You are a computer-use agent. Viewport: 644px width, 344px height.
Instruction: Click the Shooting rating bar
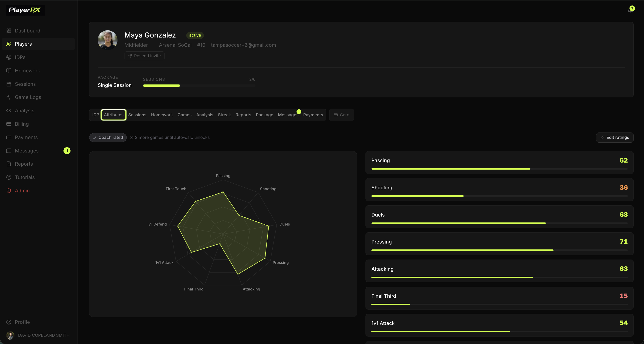(x=499, y=196)
